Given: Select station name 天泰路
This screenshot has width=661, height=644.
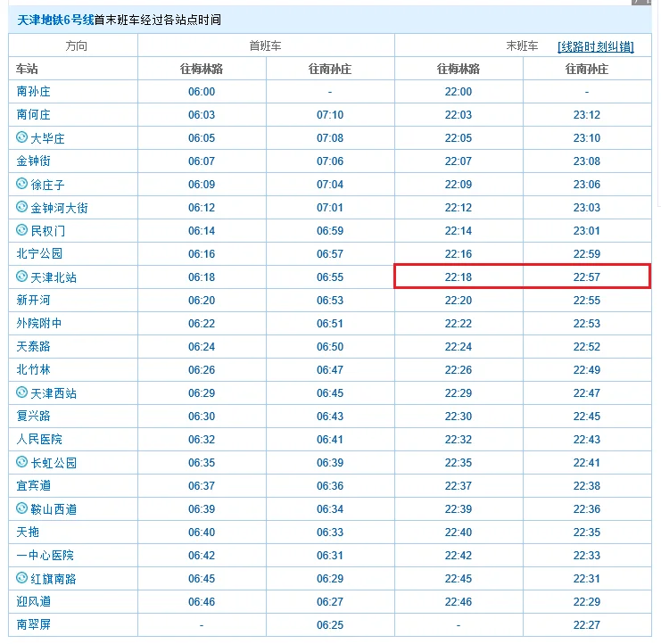Looking at the screenshot, I should (33, 346).
